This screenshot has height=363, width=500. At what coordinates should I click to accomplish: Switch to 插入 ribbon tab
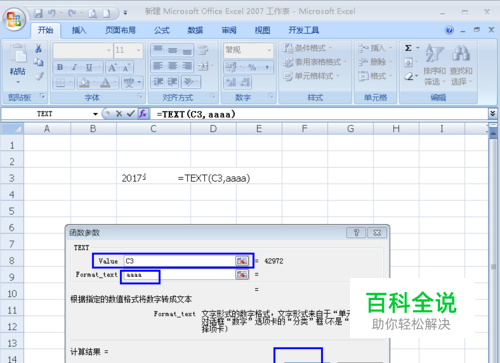[79, 30]
